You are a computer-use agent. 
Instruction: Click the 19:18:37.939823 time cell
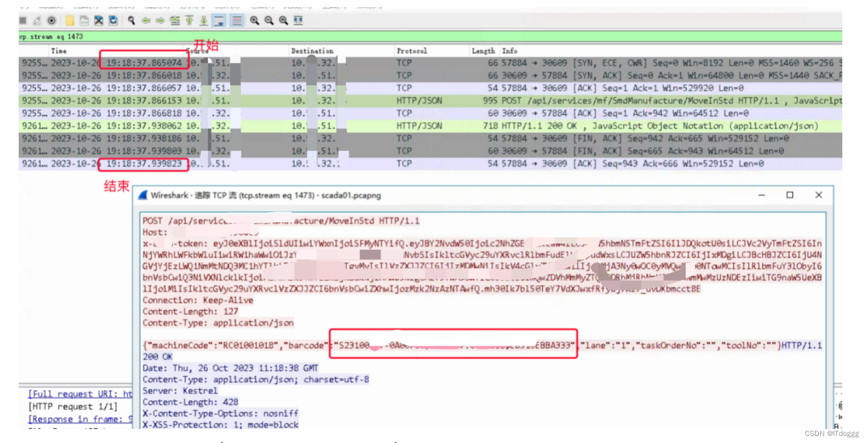(144, 164)
